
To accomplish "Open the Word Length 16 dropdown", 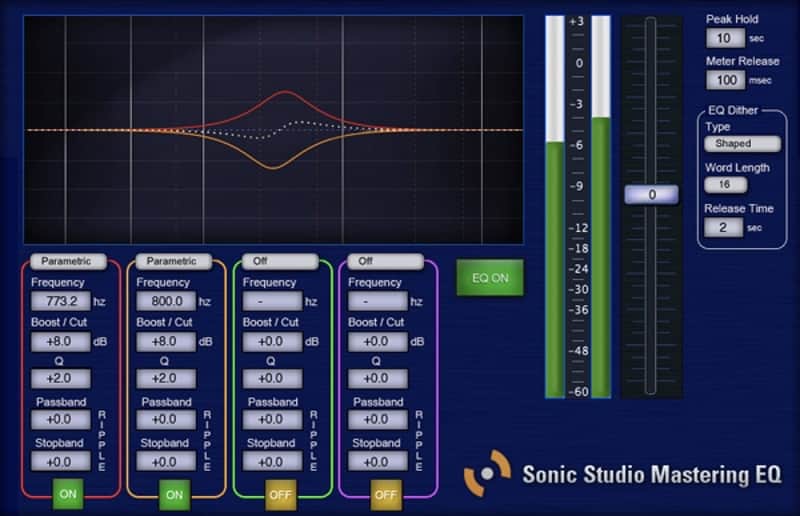I will coord(726,185).
